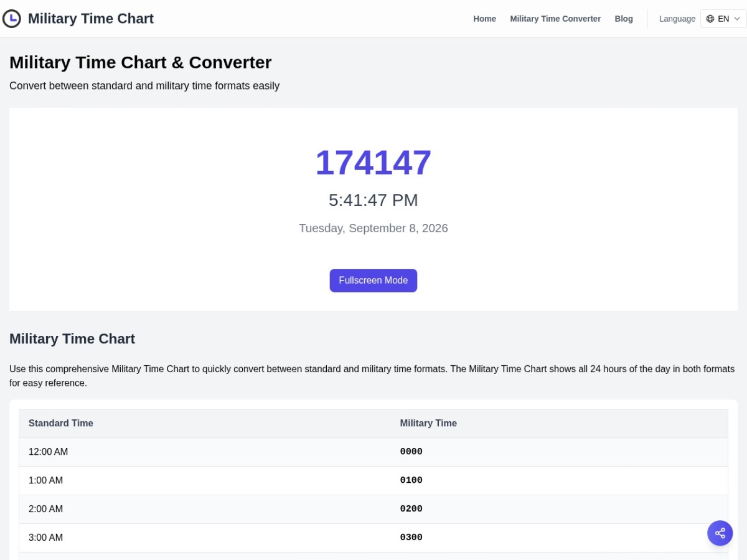Click the clock logo icon
This screenshot has width=747, height=560.
[x=12, y=19]
